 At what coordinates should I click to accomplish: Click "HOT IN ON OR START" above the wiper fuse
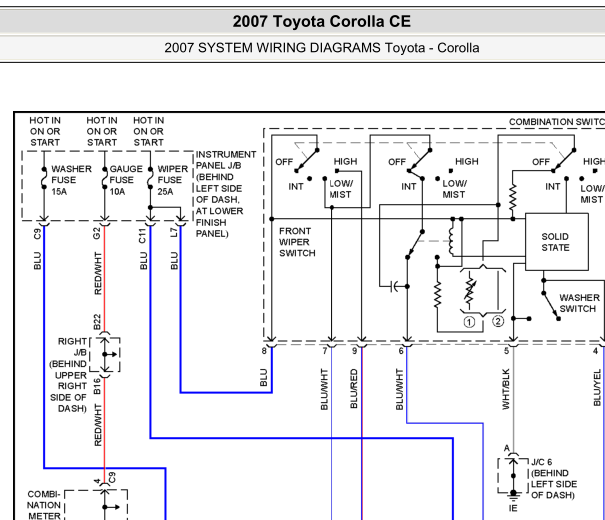point(149,132)
